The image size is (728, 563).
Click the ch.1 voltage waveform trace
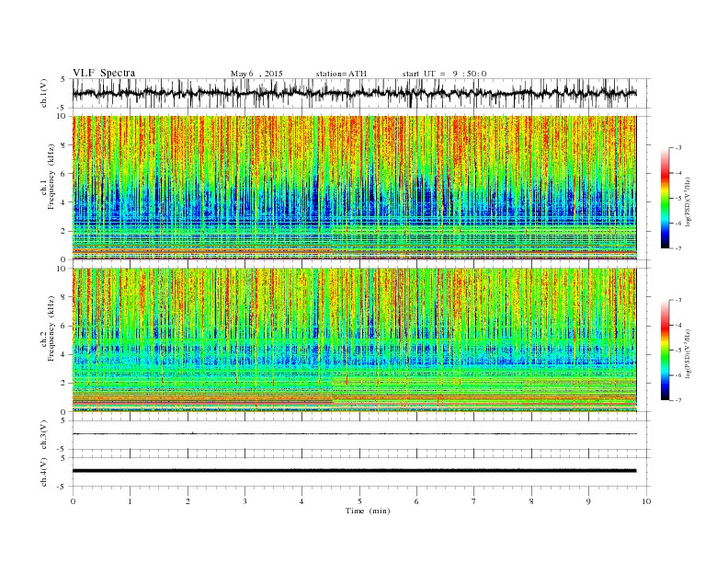point(354,93)
